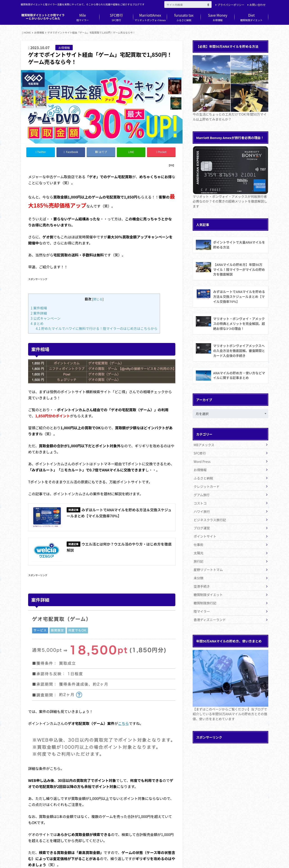The height and width of the screenshot is (868, 289).
Task: Click the お得情報 category tag
Action: coord(64,48)
